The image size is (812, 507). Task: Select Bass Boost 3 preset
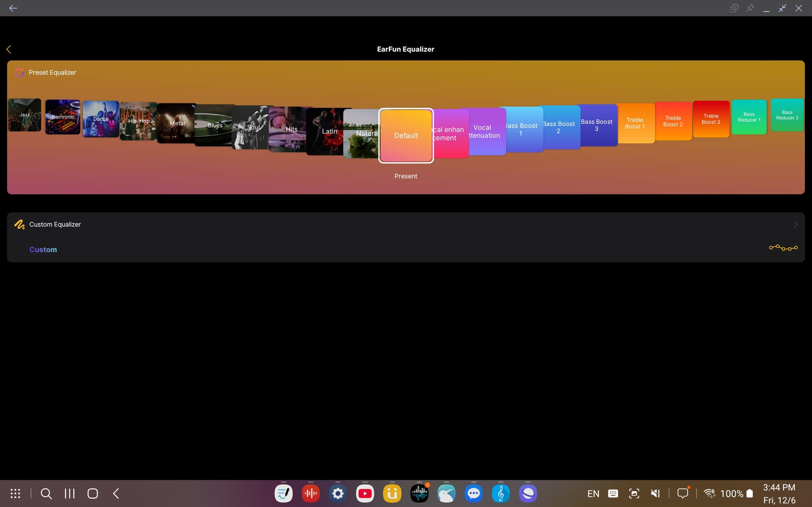[x=599, y=125]
